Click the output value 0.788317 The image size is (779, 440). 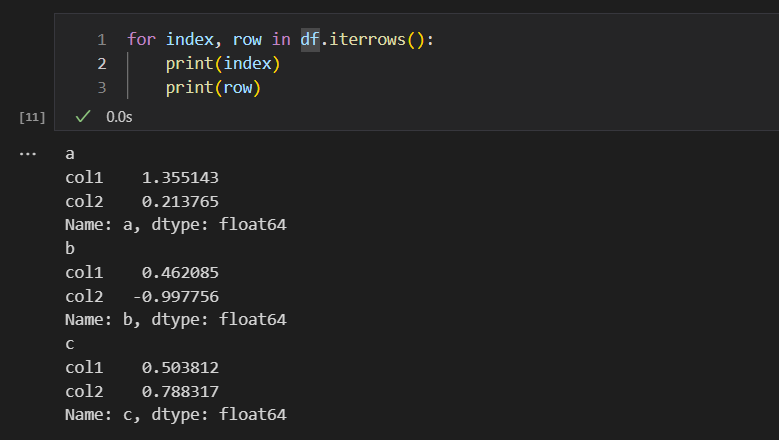point(180,391)
